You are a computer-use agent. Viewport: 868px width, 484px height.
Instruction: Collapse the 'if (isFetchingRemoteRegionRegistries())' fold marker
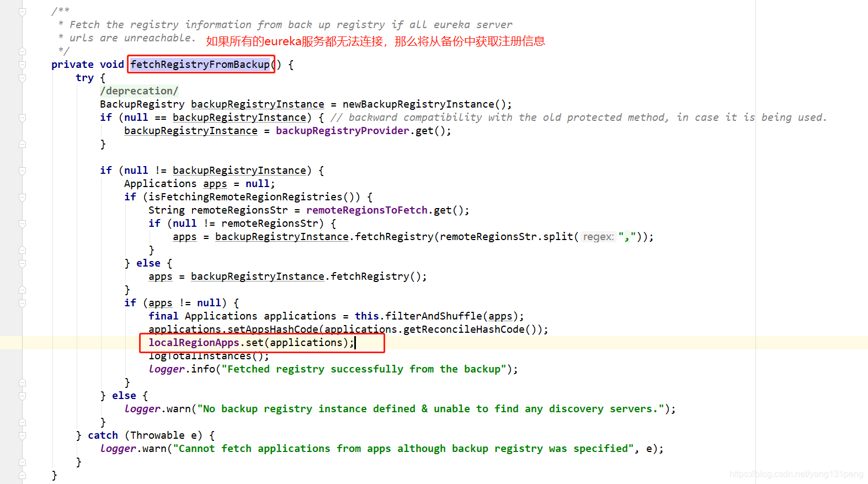22,197
